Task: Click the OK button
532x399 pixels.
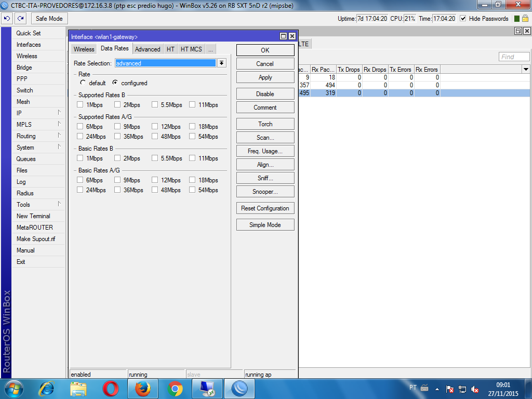Action: [x=265, y=50]
